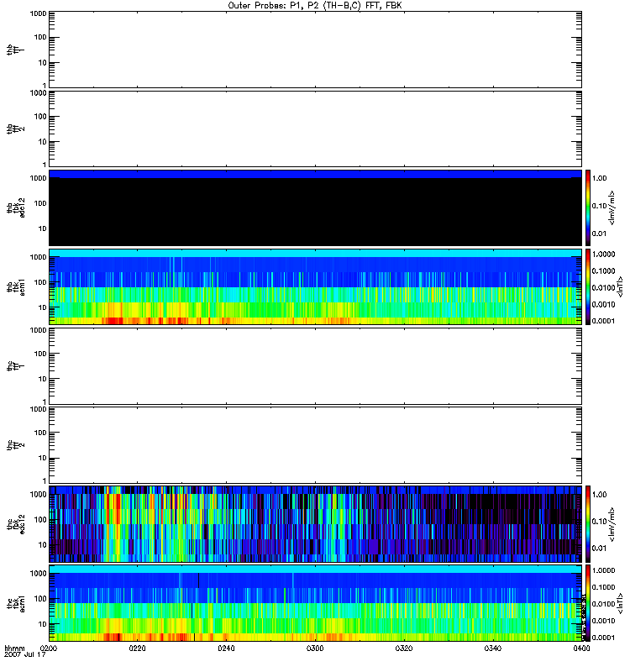The width and height of the screenshot is (630, 672).
Task: Select the 0340 time axis label
Action: click(492, 648)
